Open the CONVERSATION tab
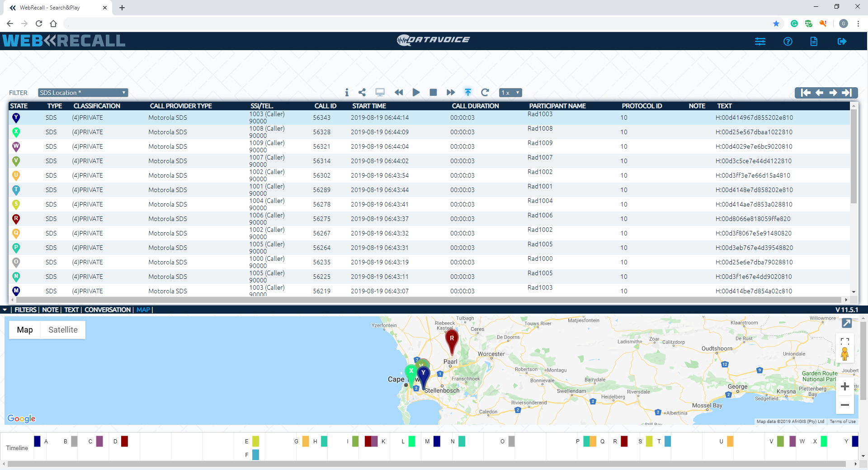 108,310
